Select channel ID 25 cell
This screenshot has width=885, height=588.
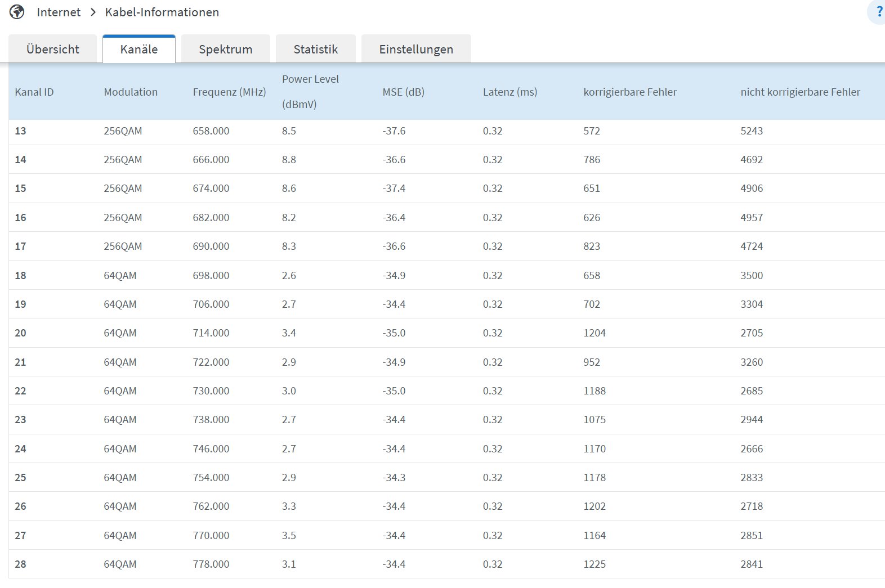[20, 478]
